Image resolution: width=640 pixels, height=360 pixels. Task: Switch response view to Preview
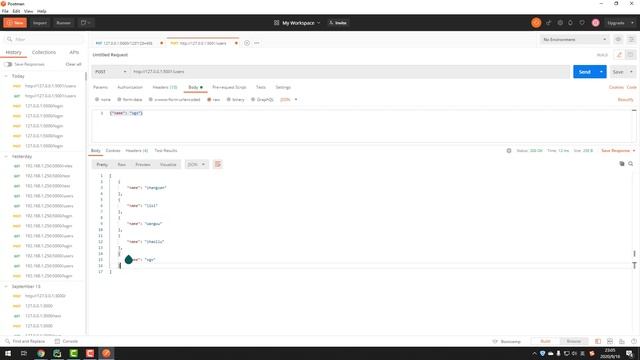click(x=143, y=164)
